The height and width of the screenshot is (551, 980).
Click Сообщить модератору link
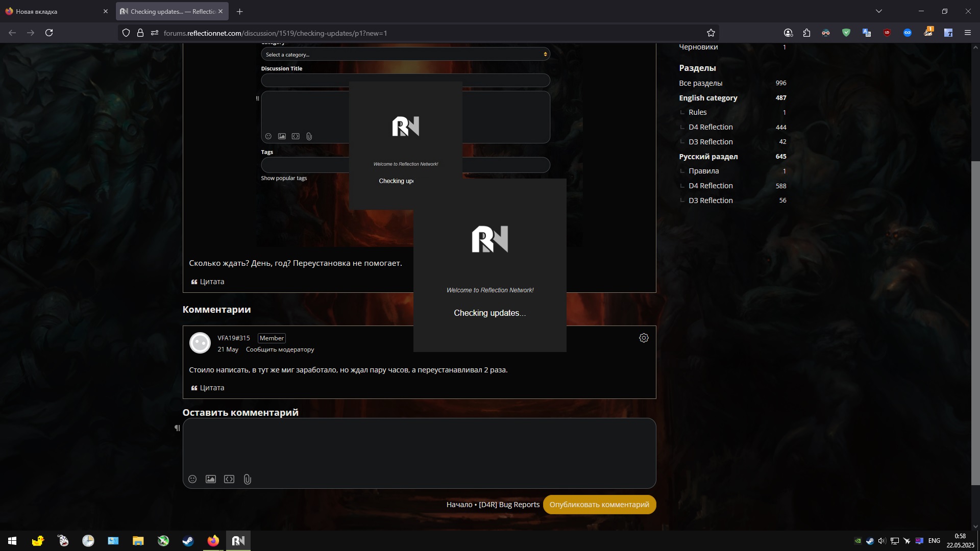coord(280,349)
